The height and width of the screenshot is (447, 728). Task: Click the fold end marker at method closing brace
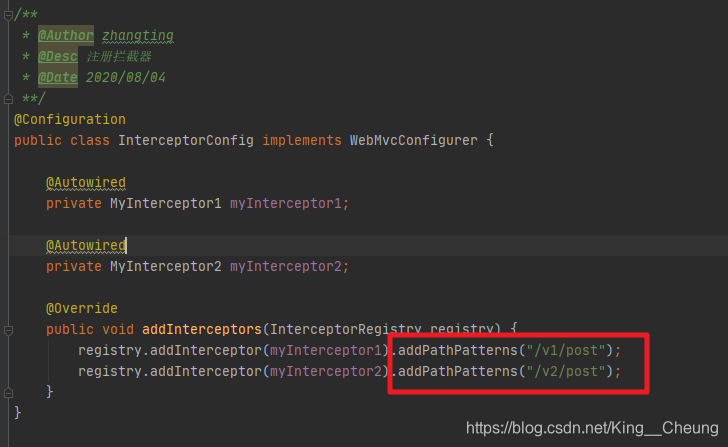(8, 393)
